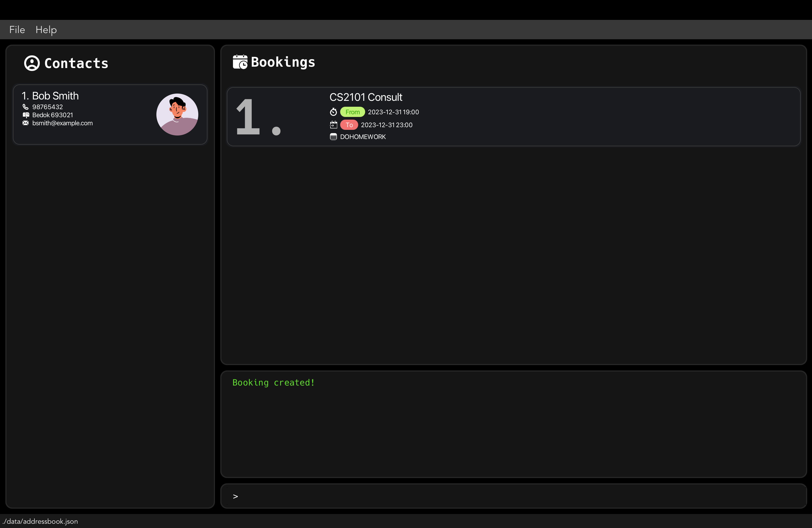812x528 pixels.
Task: Click the phone icon beside 98765432
Action: click(x=26, y=107)
